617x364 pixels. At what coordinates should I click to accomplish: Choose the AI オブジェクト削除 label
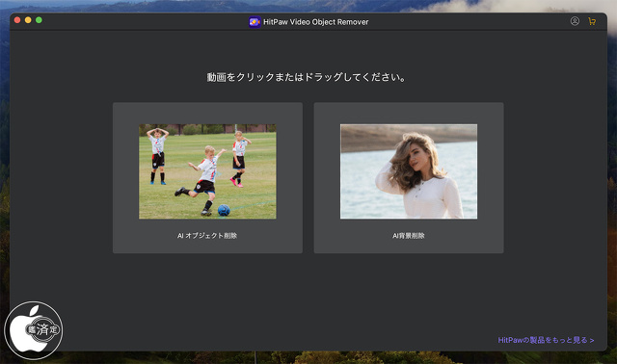point(207,236)
